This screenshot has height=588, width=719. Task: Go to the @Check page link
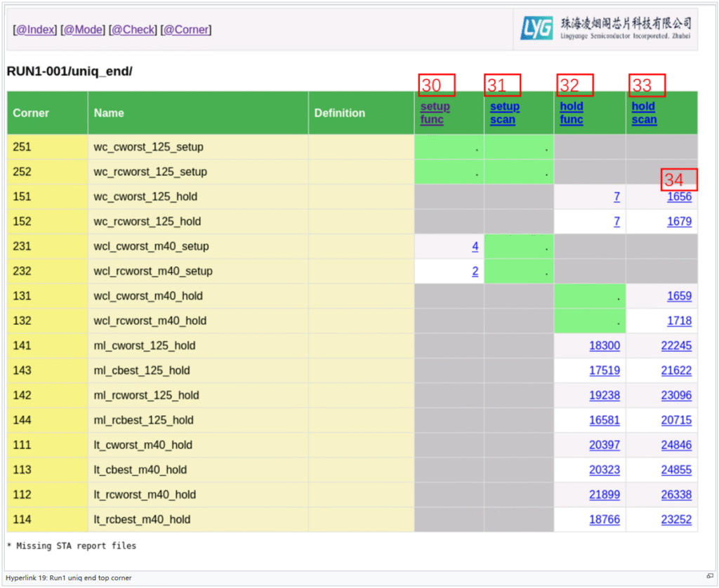pyautogui.click(x=133, y=29)
